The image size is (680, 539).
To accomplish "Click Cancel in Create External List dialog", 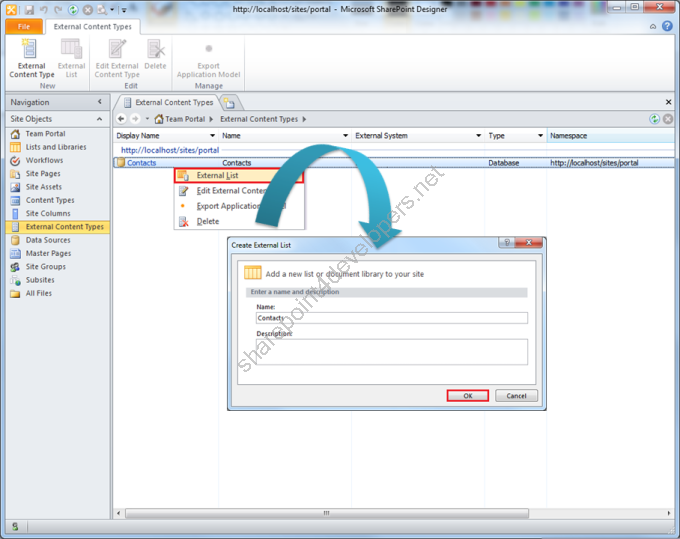I will pyautogui.click(x=516, y=396).
